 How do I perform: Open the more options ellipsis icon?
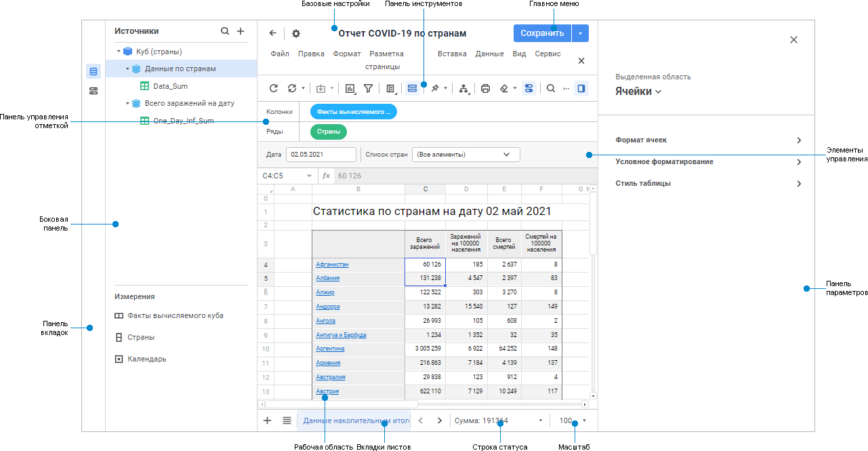(566, 88)
